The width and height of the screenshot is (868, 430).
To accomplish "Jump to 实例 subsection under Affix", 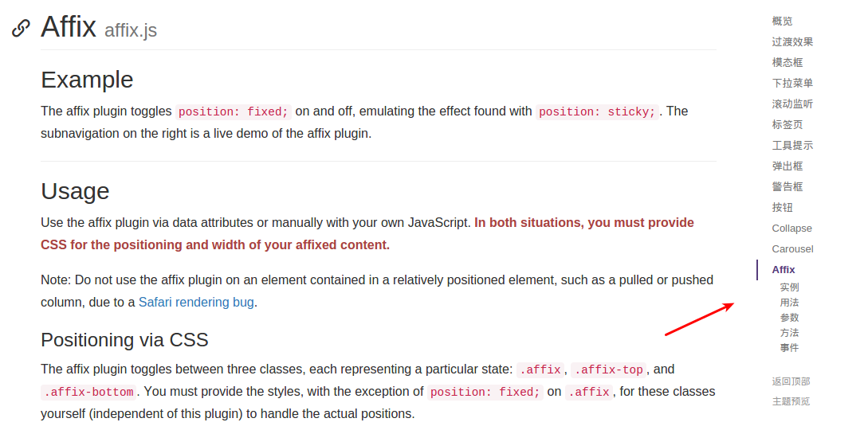I will 789,287.
